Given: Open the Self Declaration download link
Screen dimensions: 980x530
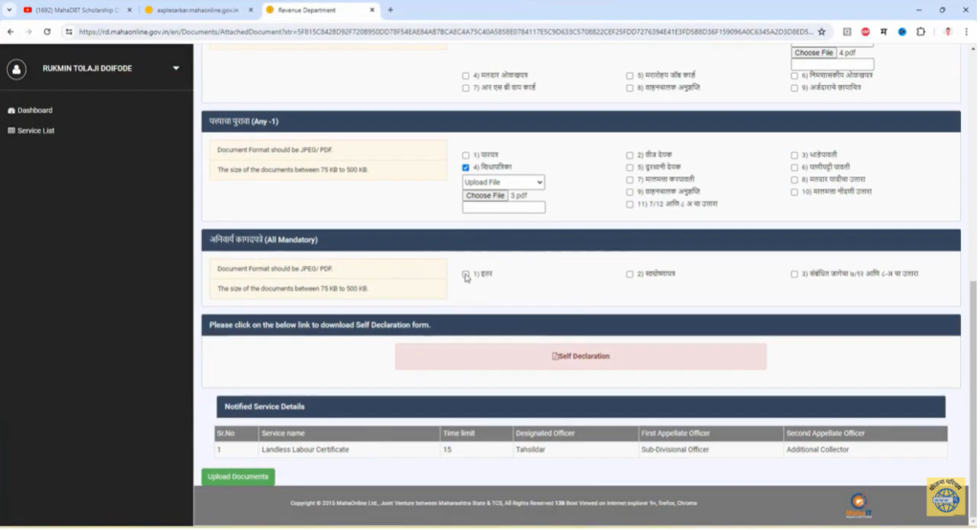Looking at the screenshot, I should tap(581, 357).
